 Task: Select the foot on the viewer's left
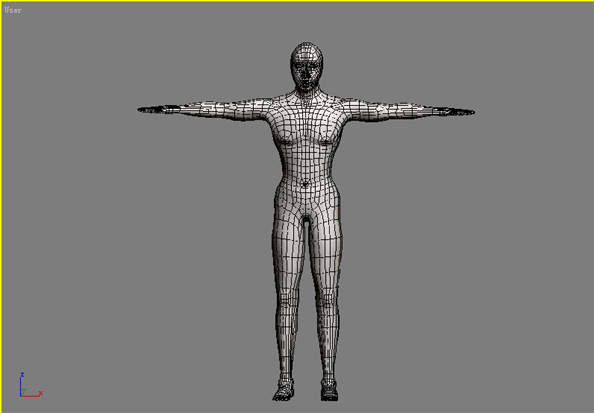click(x=283, y=390)
